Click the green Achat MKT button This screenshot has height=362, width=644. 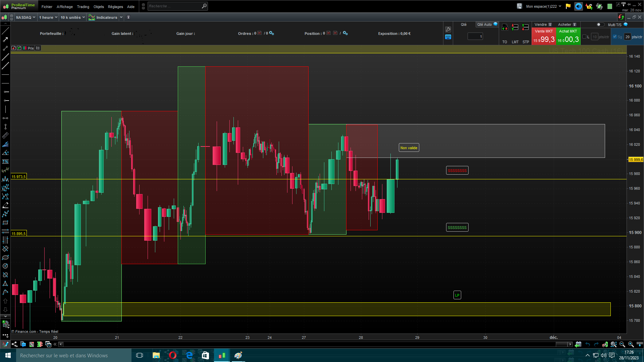568,37
